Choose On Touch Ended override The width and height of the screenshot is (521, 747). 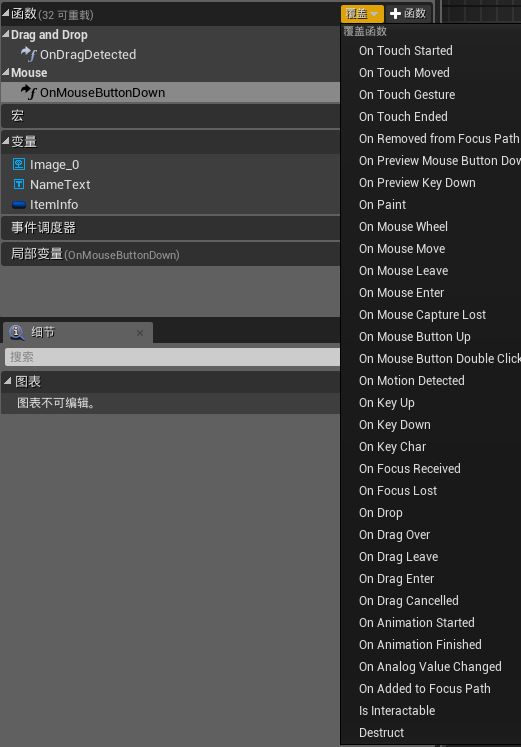click(403, 116)
